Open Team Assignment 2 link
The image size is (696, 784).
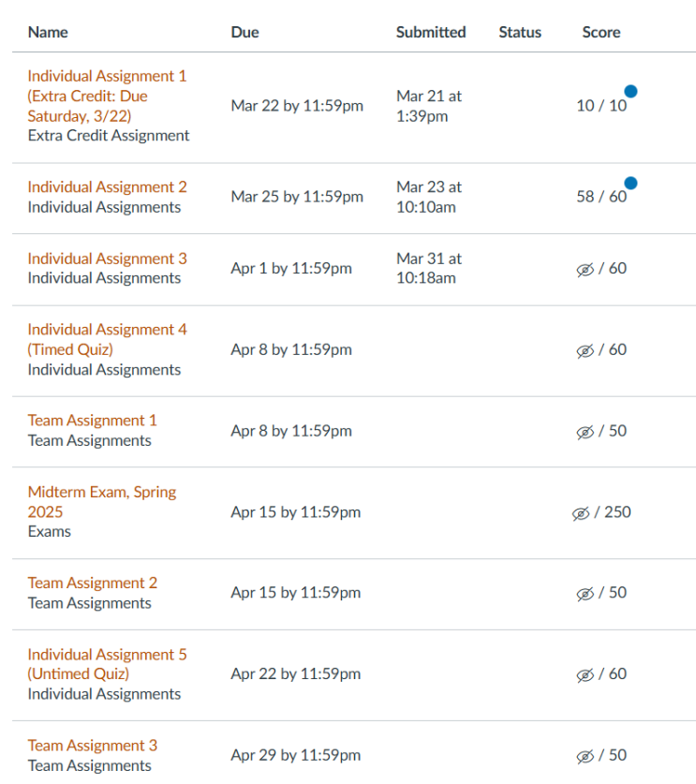pos(92,583)
